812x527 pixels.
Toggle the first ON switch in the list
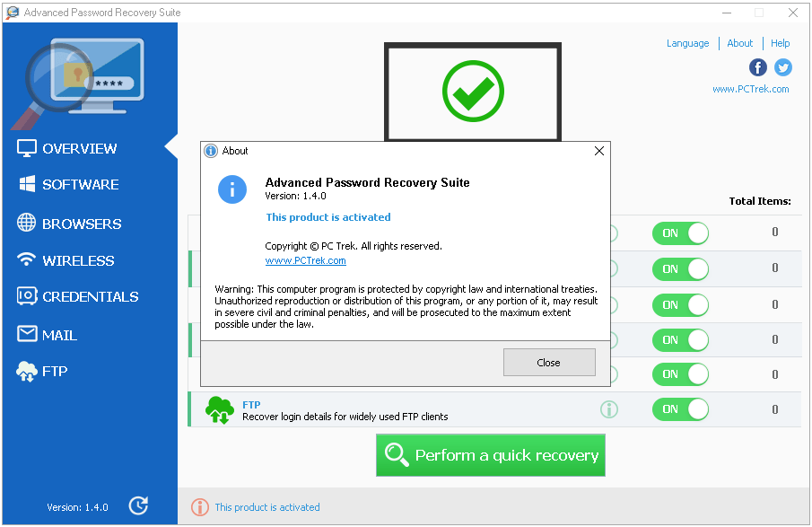click(x=680, y=233)
